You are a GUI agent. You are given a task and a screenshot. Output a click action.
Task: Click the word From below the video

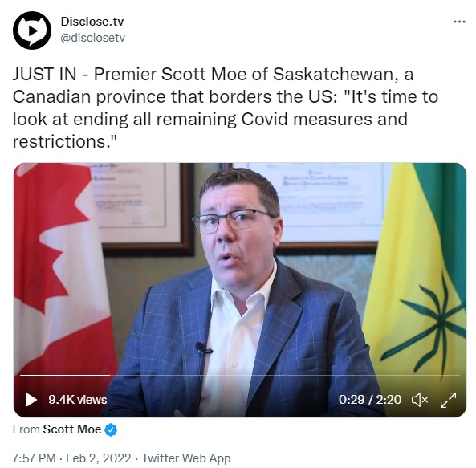point(26,429)
